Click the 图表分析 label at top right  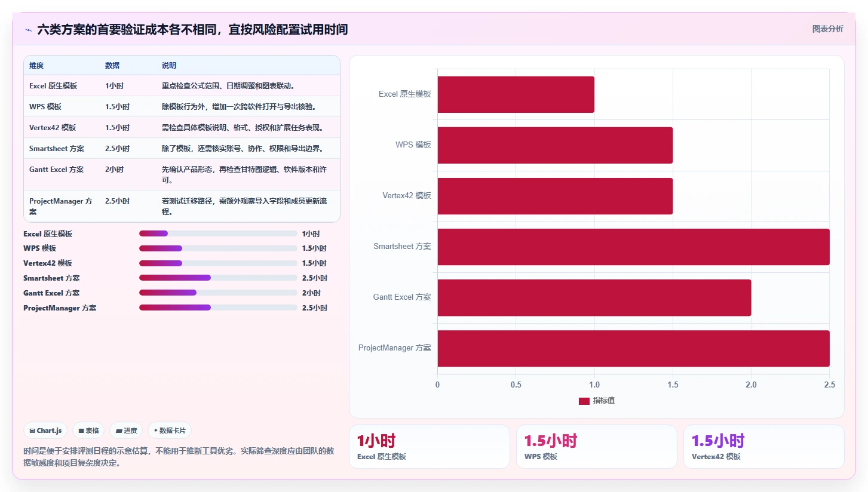(x=827, y=29)
